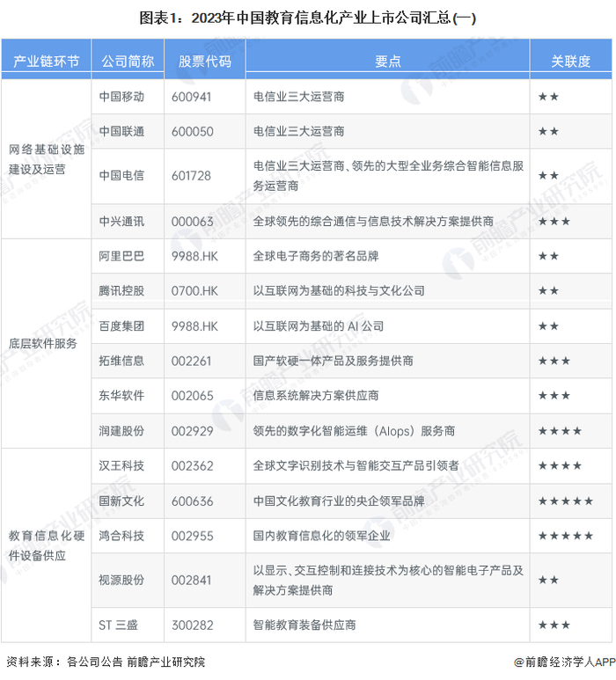Image resolution: width=616 pixels, height=680 pixels.
Task: Click '信息系统解决方案供应商' description
Action: click(316, 396)
